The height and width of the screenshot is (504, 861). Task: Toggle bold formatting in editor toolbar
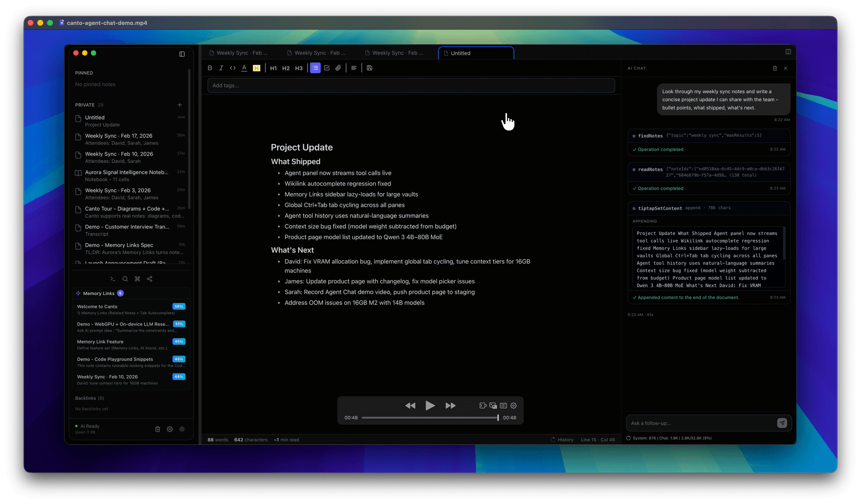tap(209, 68)
